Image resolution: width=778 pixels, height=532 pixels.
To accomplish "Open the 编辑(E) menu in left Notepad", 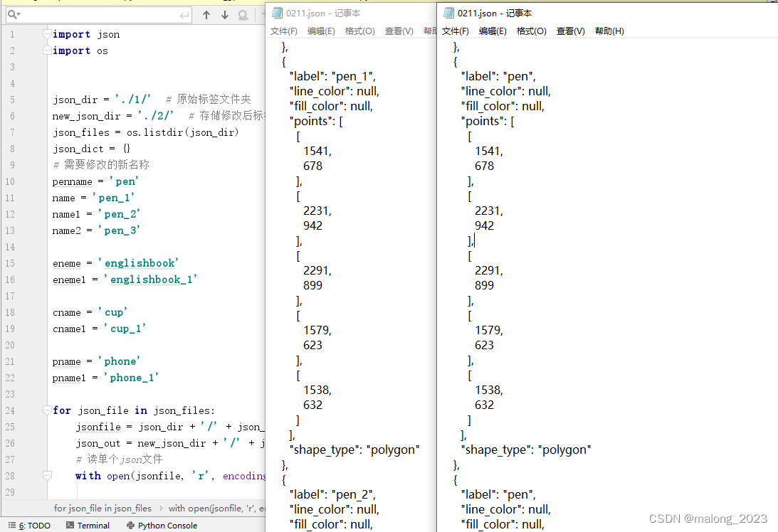I will (x=320, y=31).
